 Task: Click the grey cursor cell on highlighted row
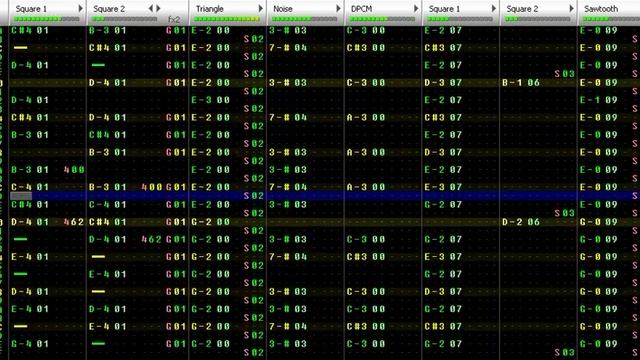21,196
